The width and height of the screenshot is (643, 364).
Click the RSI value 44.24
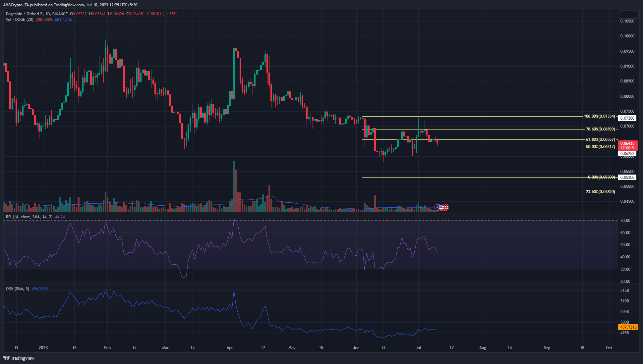pyautogui.click(x=60, y=217)
